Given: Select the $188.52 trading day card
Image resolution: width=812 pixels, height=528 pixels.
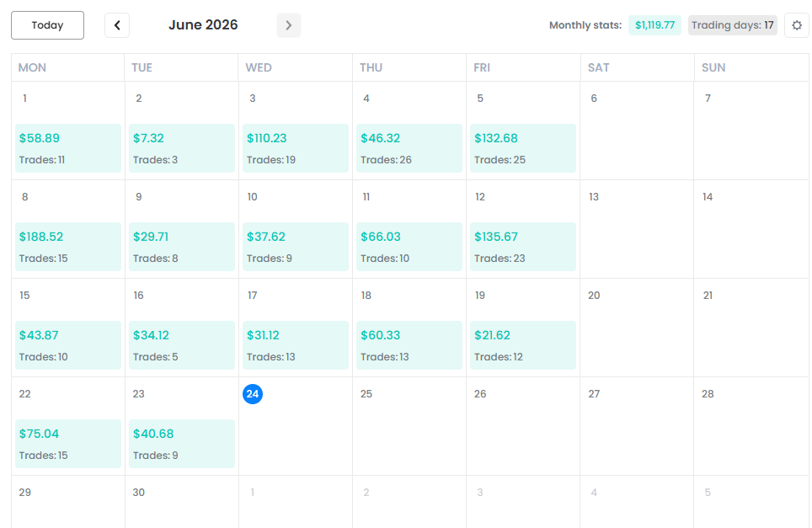Looking at the screenshot, I should pyautogui.click(x=68, y=247).
